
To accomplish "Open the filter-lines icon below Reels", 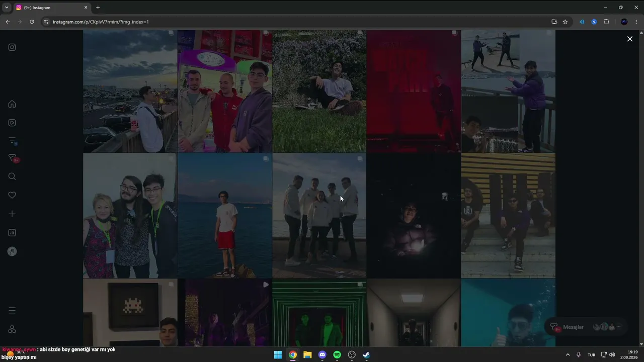I will click(12, 141).
